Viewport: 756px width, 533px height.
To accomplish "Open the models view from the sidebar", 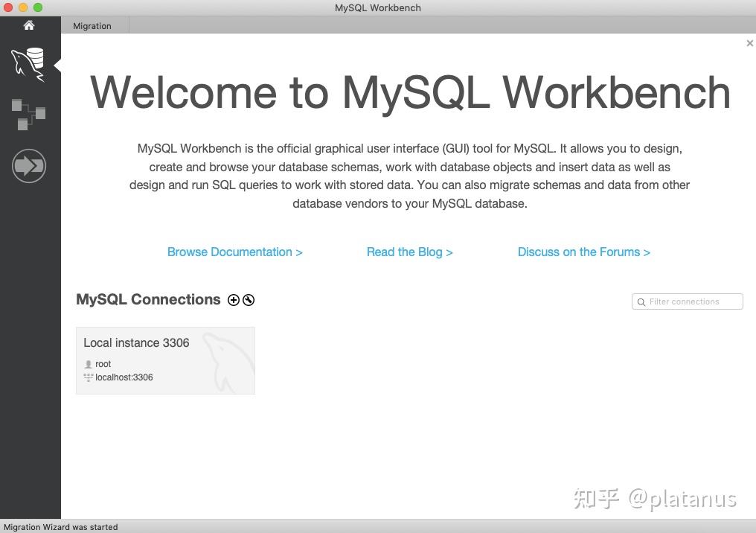I will 29,113.
